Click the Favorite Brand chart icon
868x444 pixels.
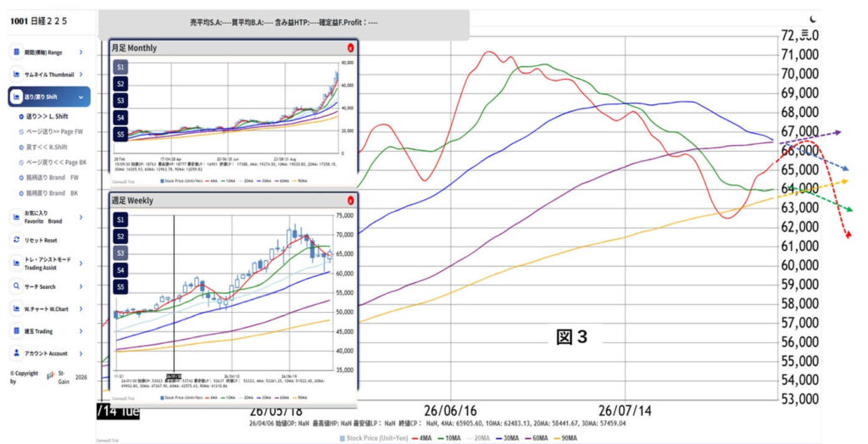coord(17,217)
